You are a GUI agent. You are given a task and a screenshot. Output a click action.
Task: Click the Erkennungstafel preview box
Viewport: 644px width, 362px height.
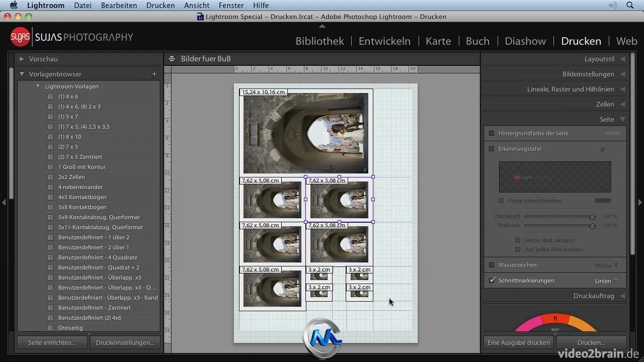tap(555, 177)
